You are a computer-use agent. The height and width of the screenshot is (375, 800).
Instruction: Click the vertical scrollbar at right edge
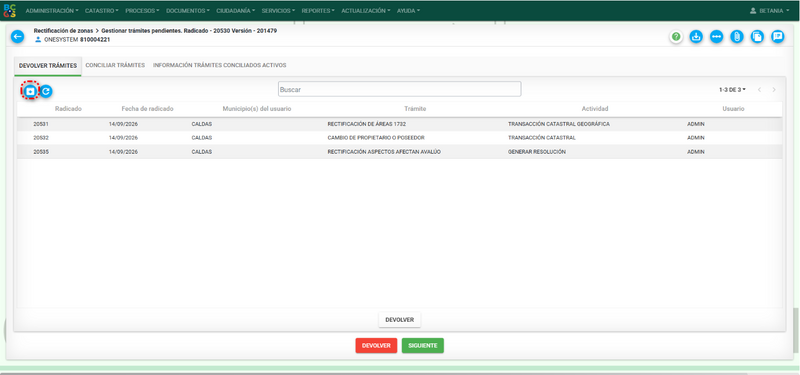[x=796, y=330]
